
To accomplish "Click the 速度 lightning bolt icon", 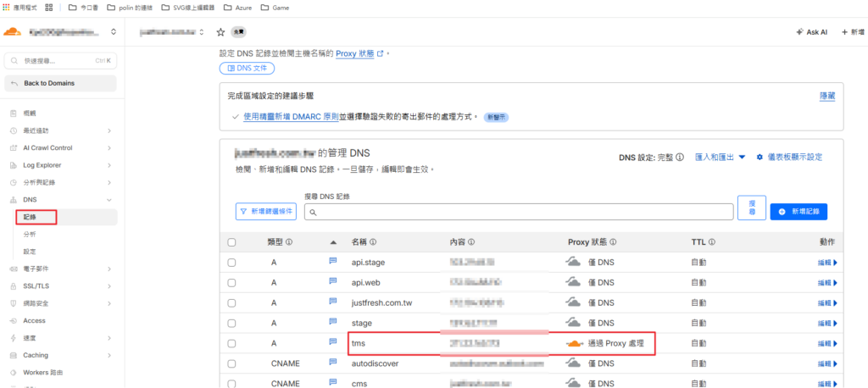I will pyautogui.click(x=14, y=338).
